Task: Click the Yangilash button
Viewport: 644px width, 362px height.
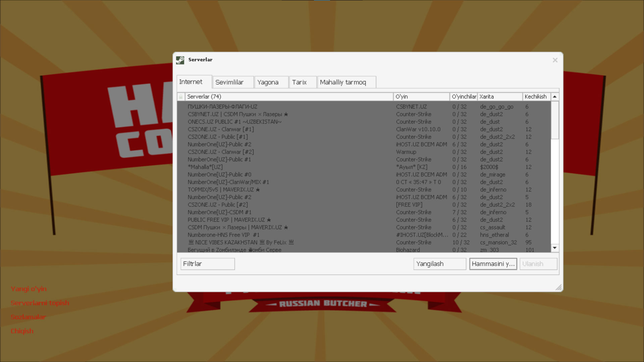Action: click(440, 264)
